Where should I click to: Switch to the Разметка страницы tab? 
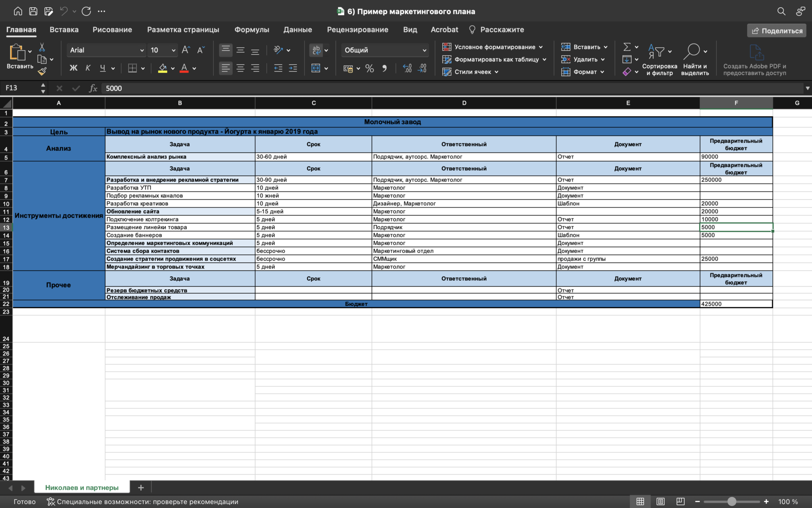(183, 30)
